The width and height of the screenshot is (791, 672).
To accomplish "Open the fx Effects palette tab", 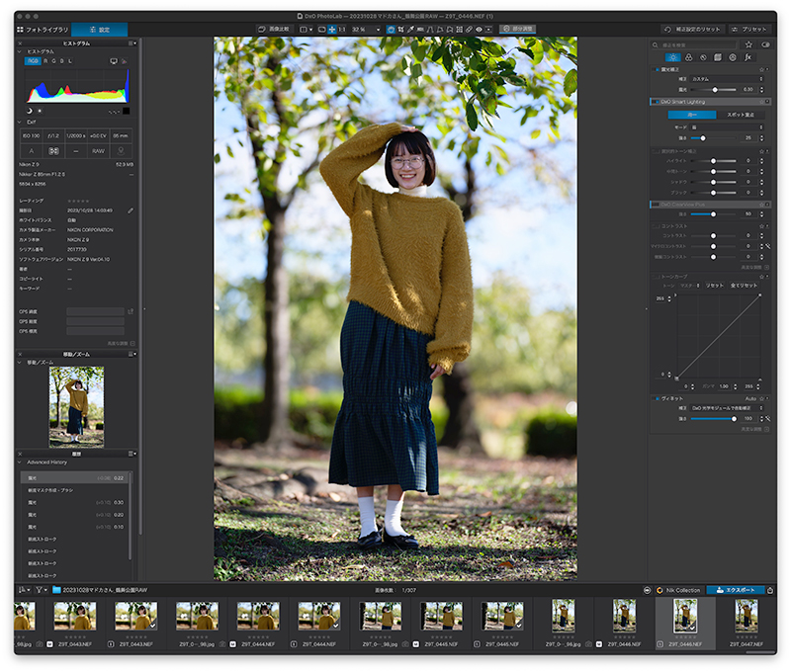I will point(748,57).
